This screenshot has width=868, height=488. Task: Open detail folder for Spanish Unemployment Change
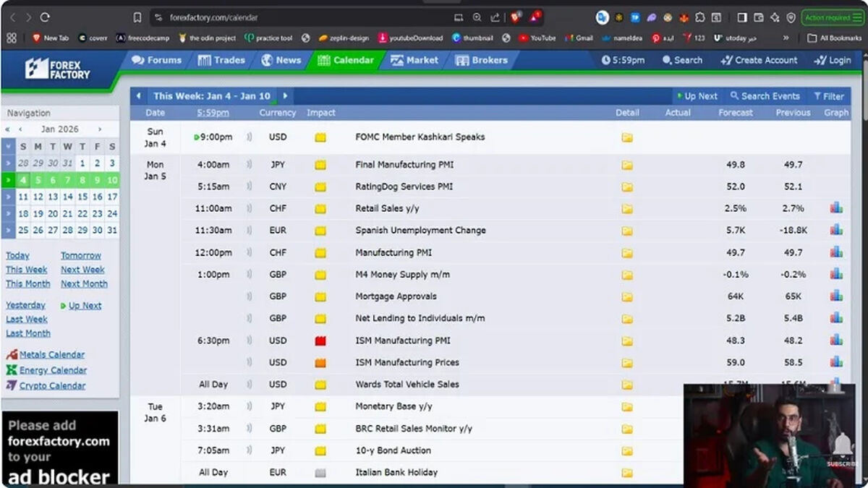627,231
